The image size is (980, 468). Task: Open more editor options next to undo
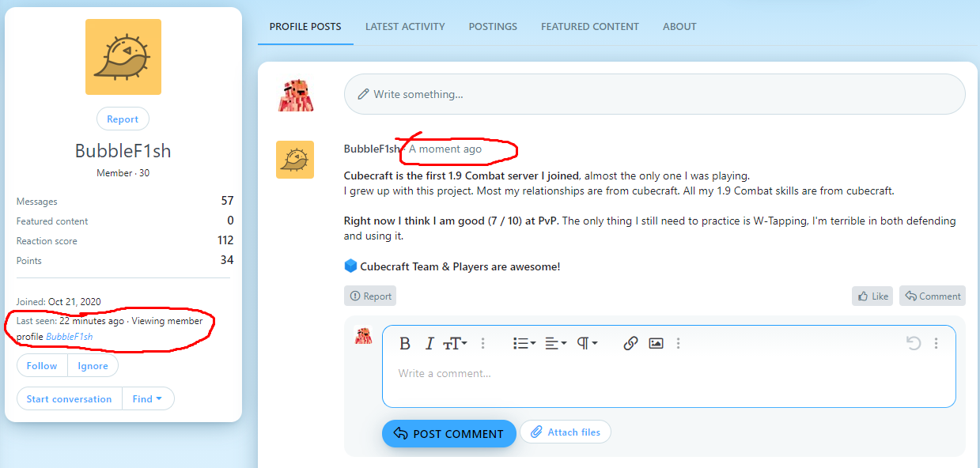936,343
